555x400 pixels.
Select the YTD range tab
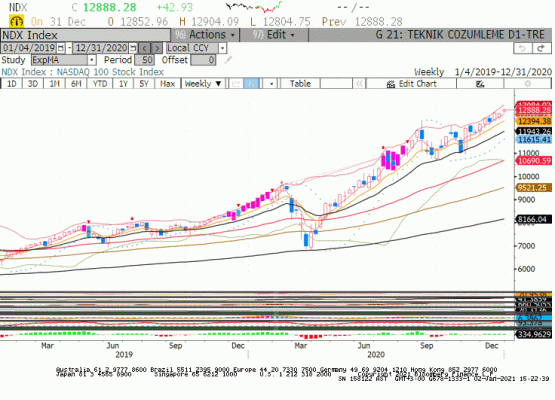pyautogui.click(x=100, y=84)
